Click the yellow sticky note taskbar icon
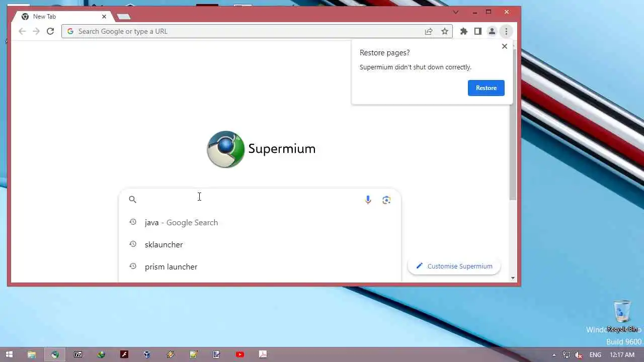 coord(193,354)
